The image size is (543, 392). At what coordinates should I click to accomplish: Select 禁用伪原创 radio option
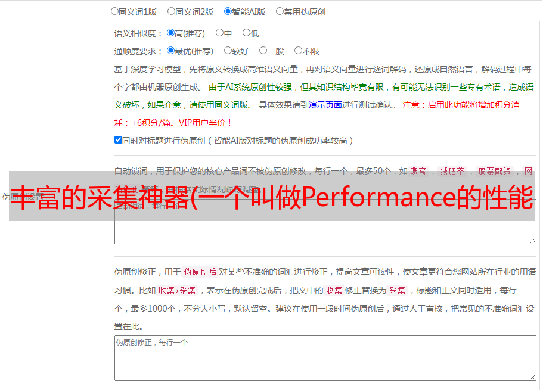click(280, 11)
